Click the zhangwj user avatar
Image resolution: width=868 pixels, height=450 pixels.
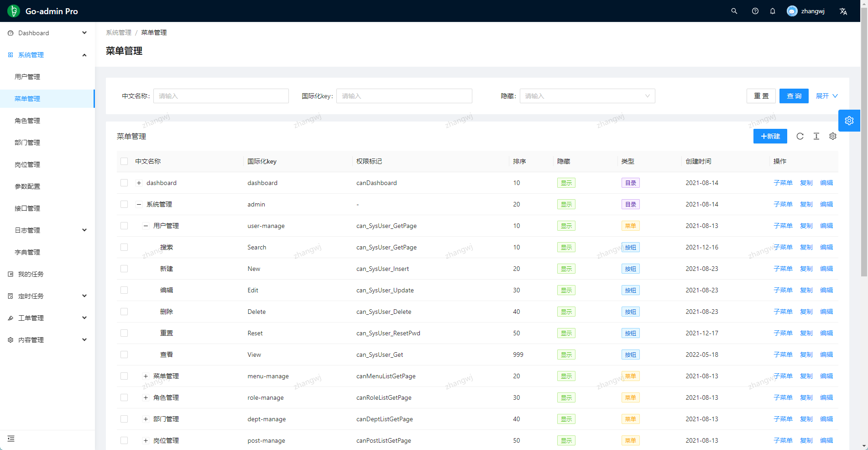point(792,11)
